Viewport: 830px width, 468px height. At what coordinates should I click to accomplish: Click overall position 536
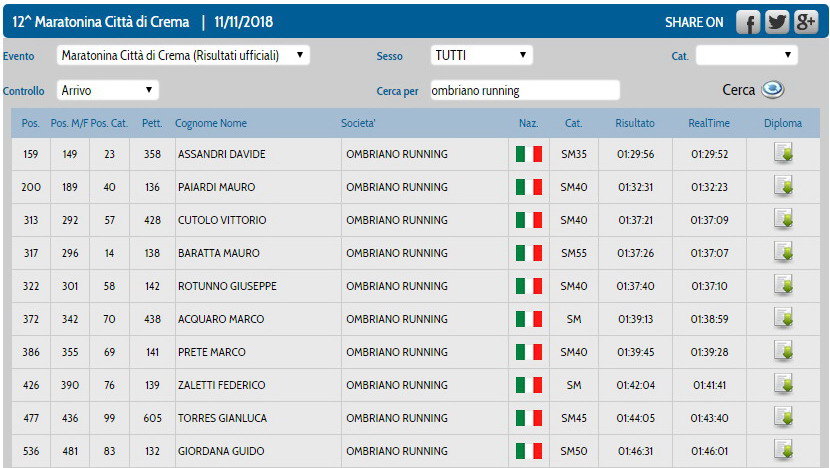pyautogui.click(x=31, y=451)
